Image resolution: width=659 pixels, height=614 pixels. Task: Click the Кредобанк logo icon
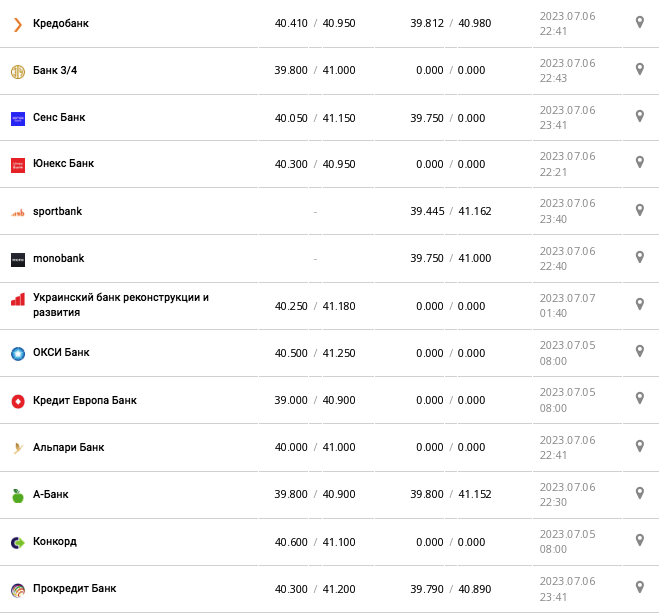tap(17, 24)
